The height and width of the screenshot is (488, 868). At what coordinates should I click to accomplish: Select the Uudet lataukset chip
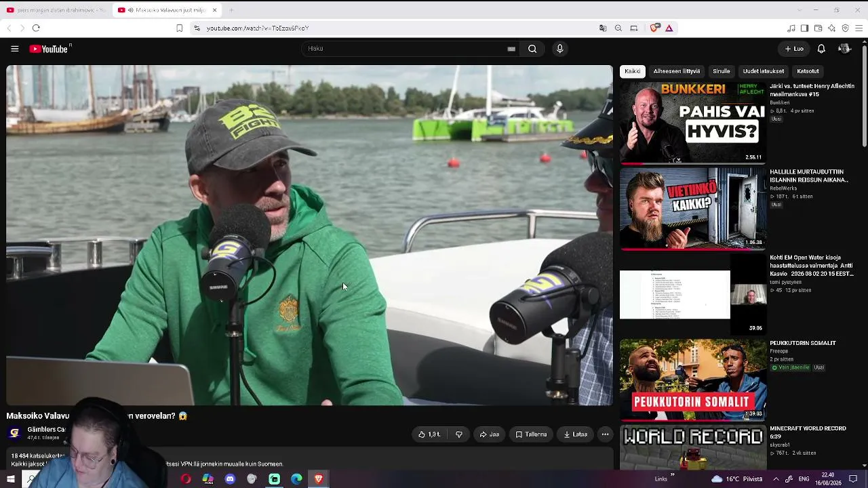[x=764, y=71]
